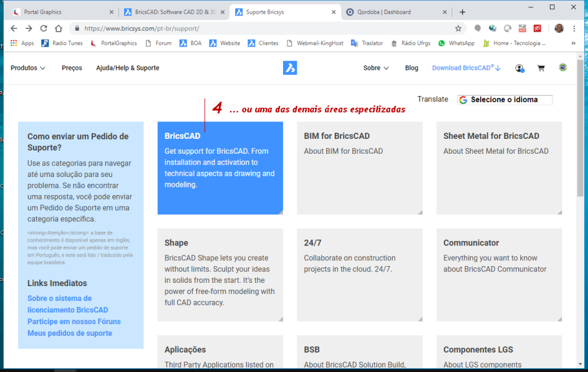
Task: Open the WhatsApp bookmark
Action: (x=456, y=43)
